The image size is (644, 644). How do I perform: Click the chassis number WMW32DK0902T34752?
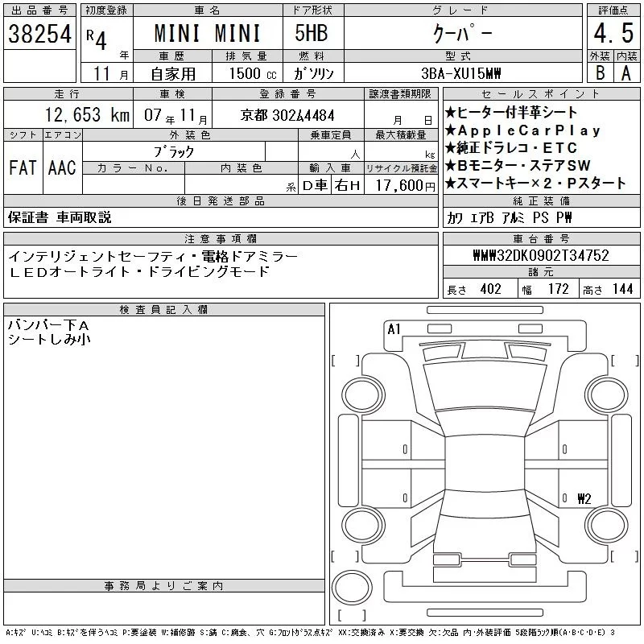(x=541, y=255)
